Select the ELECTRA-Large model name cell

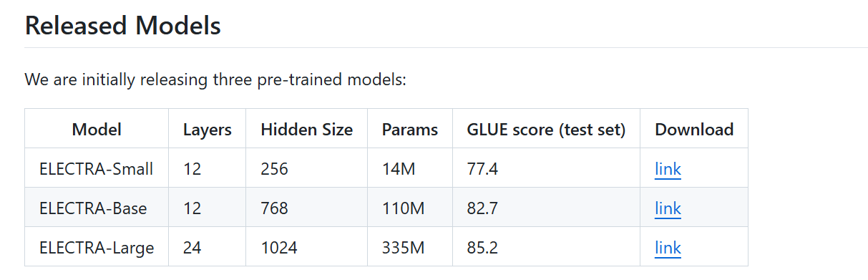pos(97,248)
